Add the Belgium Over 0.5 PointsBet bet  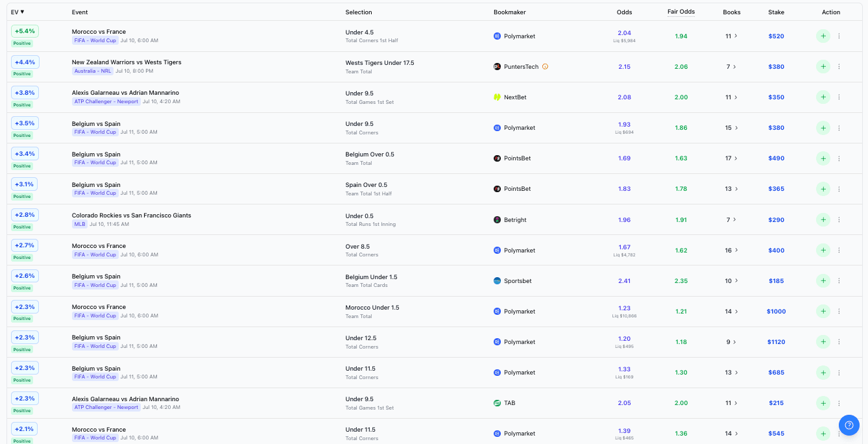coord(823,158)
